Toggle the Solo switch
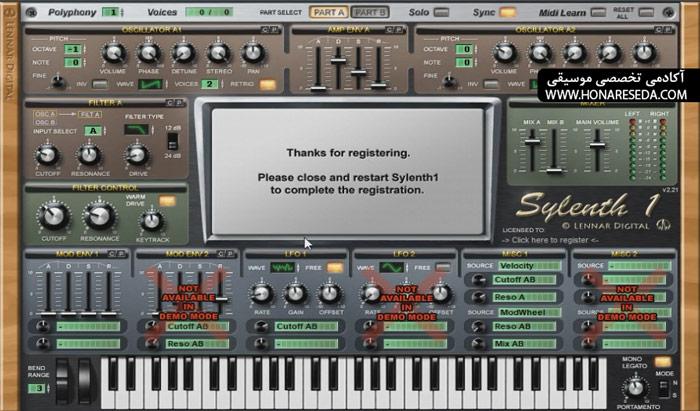This screenshot has height=411, width=700. pos(441,12)
